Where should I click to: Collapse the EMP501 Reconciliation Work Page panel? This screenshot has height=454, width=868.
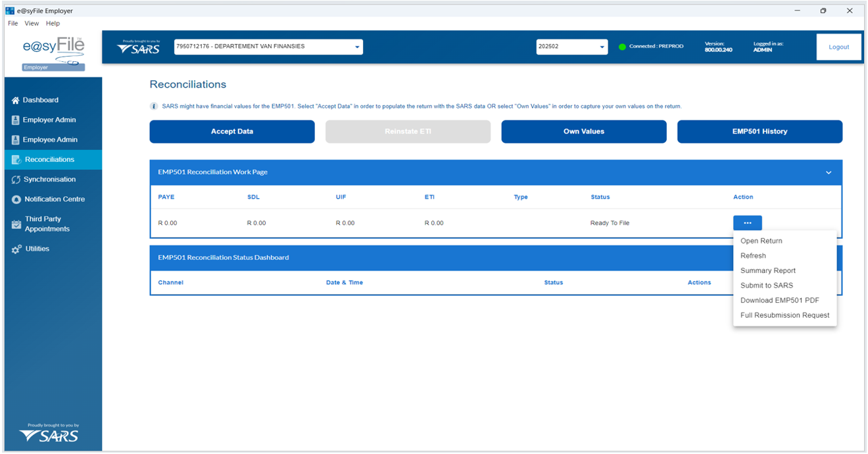(829, 173)
